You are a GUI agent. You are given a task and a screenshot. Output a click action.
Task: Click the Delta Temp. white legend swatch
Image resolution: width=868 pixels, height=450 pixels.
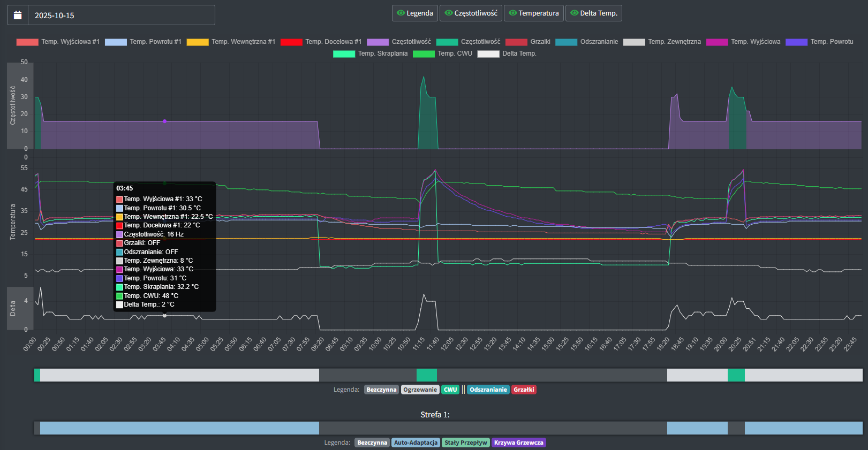pos(488,54)
